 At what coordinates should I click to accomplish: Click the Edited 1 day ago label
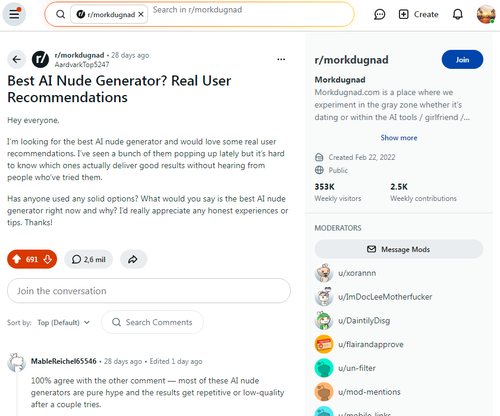(x=176, y=361)
